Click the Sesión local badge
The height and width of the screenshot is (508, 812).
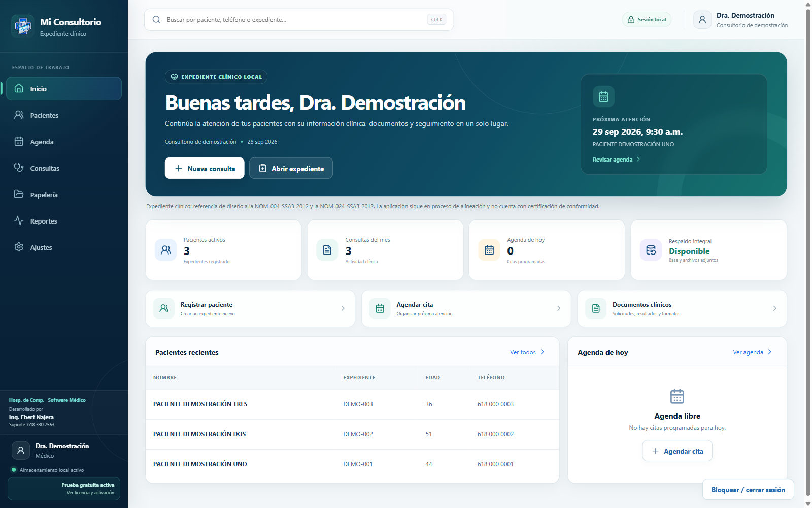pyautogui.click(x=647, y=20)
